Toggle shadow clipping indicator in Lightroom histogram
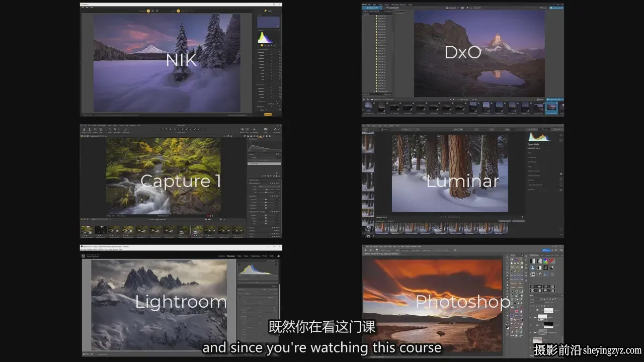644x362 pixels. [239, 263]
